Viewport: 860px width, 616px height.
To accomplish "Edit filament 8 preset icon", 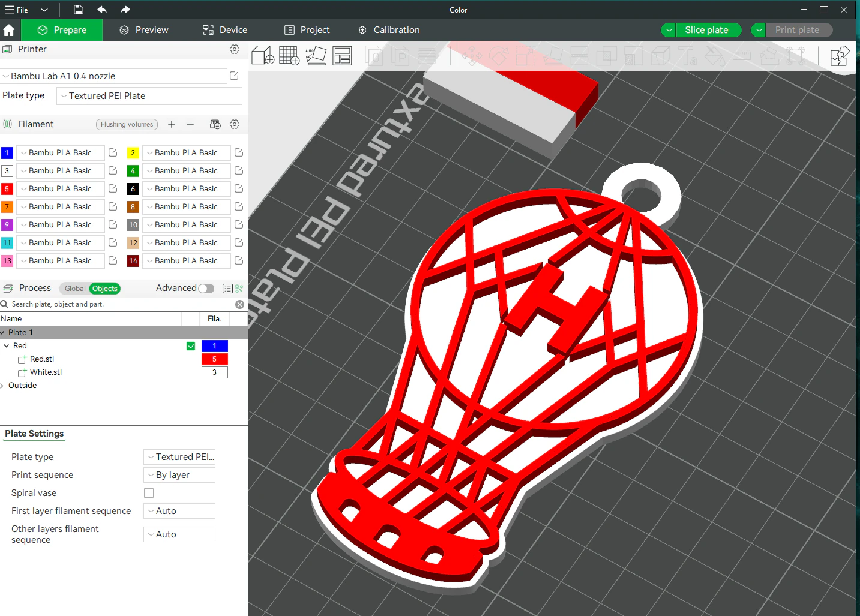I will point(239,206).
